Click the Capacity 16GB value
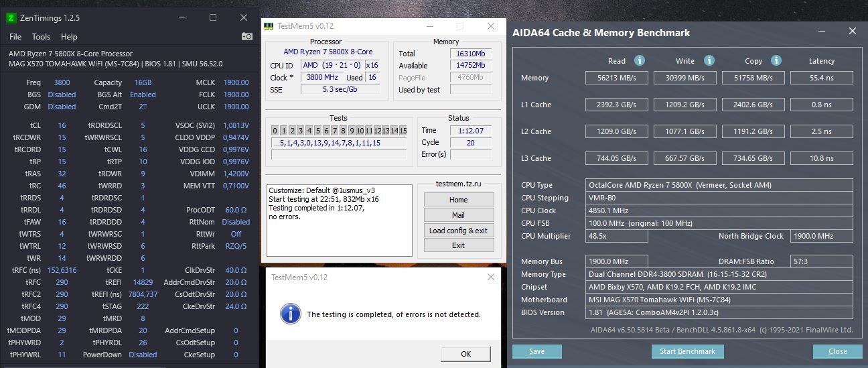This screenshot has width=868, height=368. point(143,83)
